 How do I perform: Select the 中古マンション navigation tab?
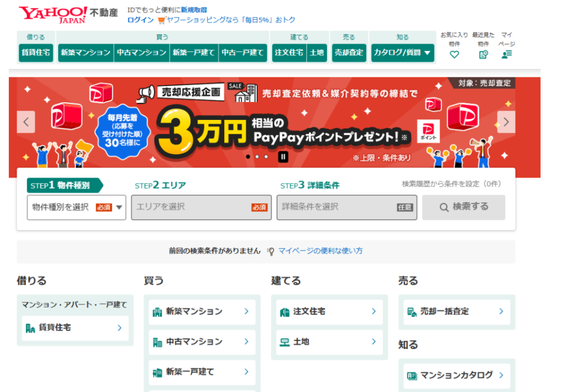point(141,53)
